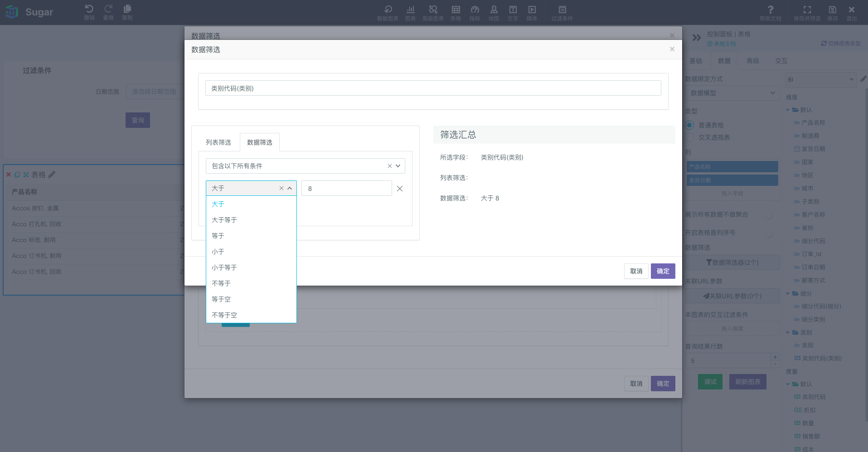
Task: Choose 不等于 from operator list
Action: (252, 283)
